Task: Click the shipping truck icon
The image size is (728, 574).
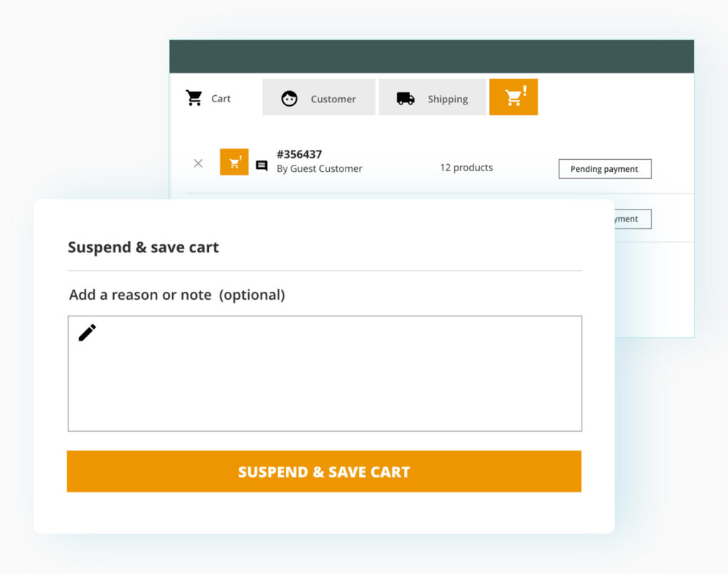Action: pyautogui.click(x=405, y=99)
